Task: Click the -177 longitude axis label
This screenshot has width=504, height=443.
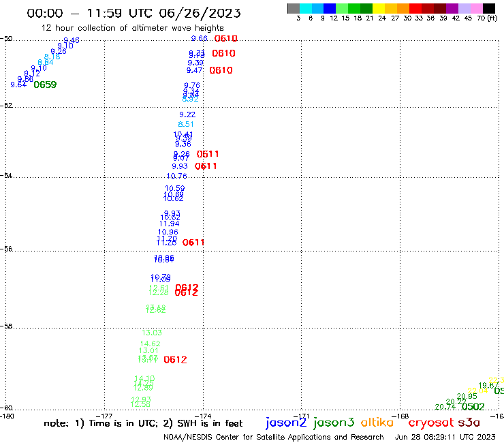Action: pyautogui.click(x=104, y=416)
